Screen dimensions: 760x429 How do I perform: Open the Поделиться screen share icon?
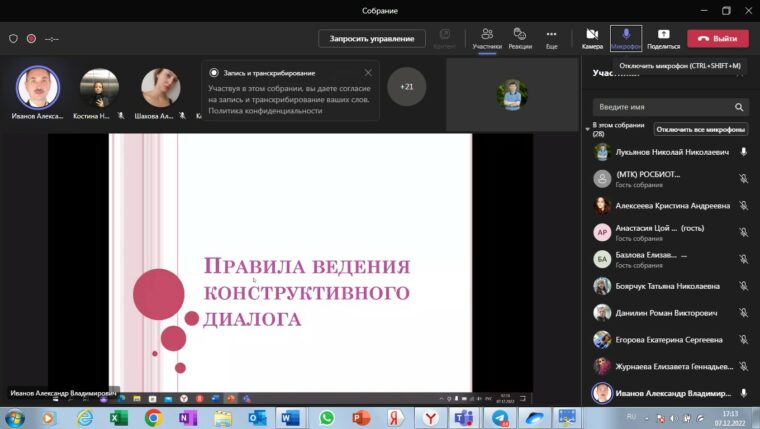(x=663, y=37)
